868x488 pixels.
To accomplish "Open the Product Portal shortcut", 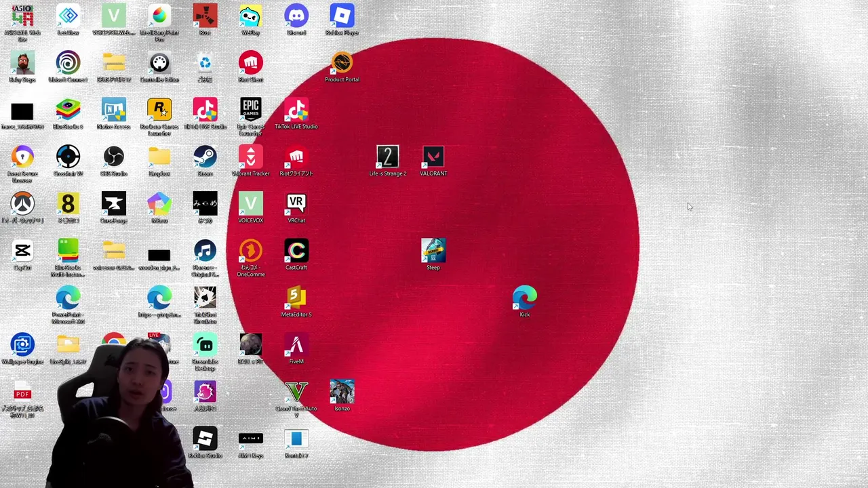I will (342, 63).
